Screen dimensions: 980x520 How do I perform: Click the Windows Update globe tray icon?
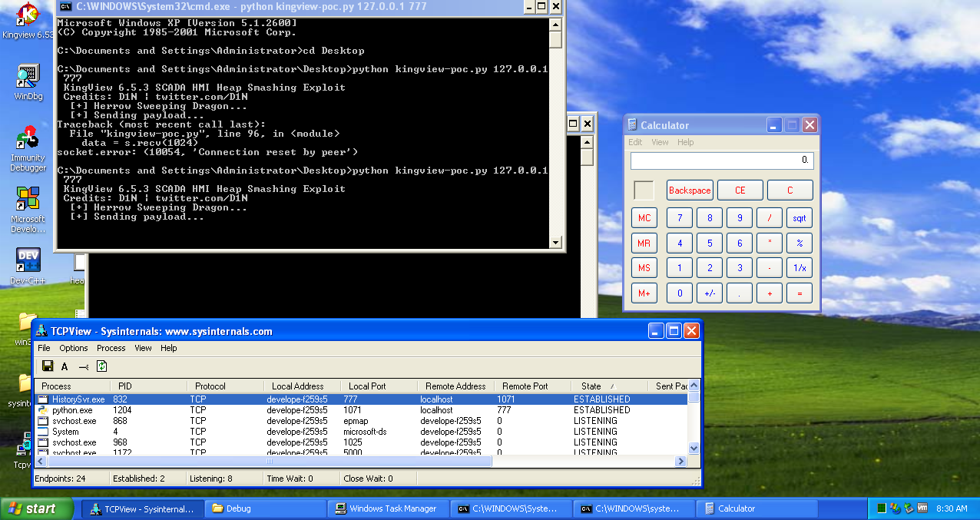896,508
